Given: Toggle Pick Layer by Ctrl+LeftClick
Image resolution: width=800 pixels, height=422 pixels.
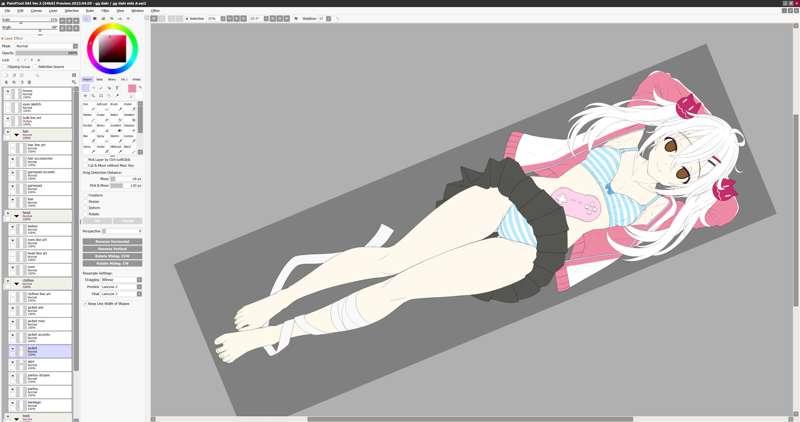Looking at the screenshot, I should click(86, 160).
